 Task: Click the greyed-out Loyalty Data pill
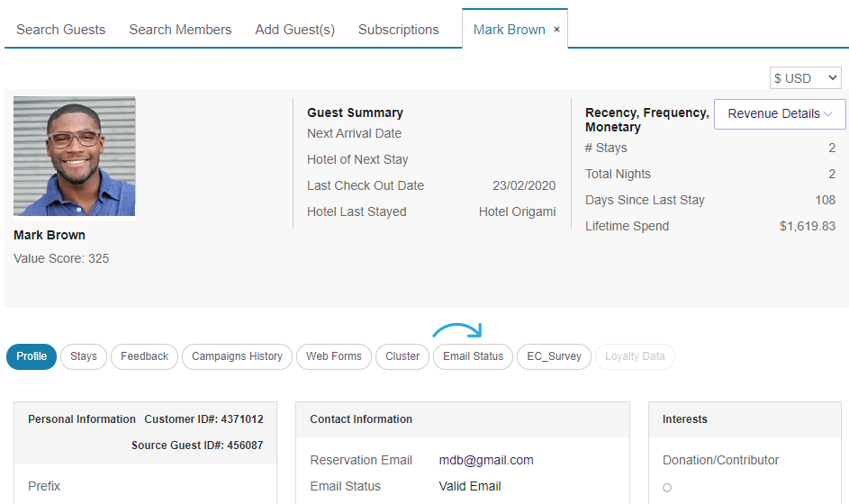click(635, 356)
